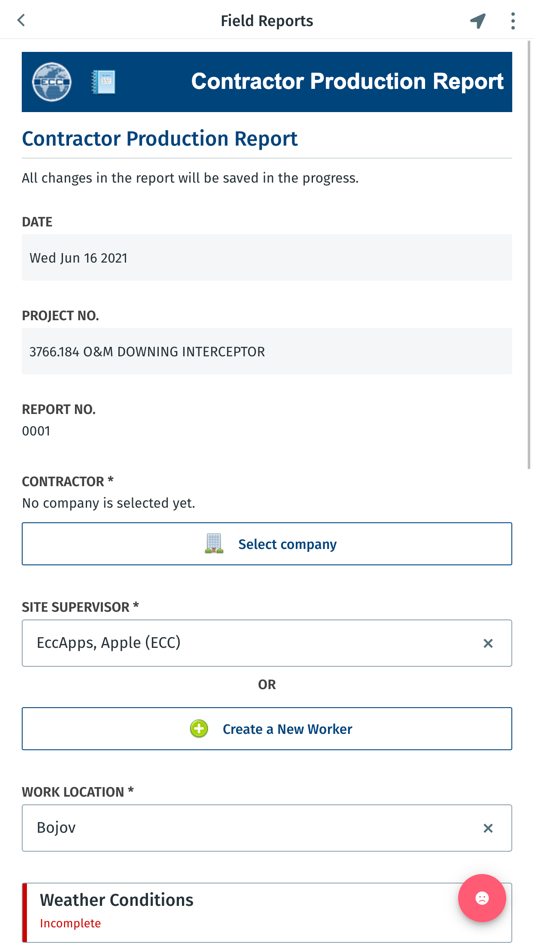Clear the Site Supervisor selection
The width and height of the screenshot is (534, 950).
[488, 643]
